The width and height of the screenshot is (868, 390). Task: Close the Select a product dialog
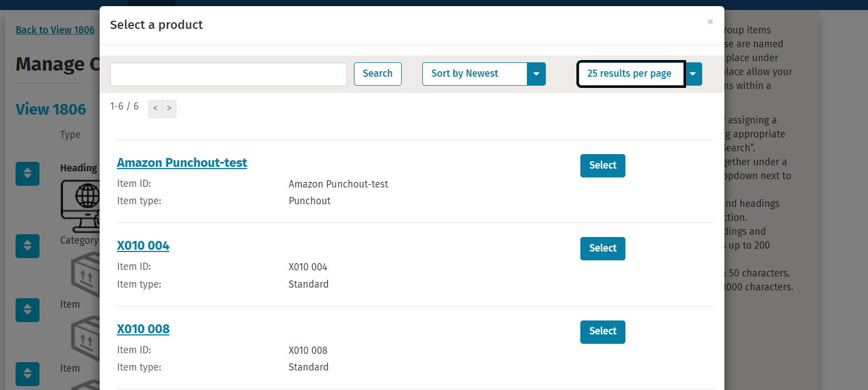710,22
